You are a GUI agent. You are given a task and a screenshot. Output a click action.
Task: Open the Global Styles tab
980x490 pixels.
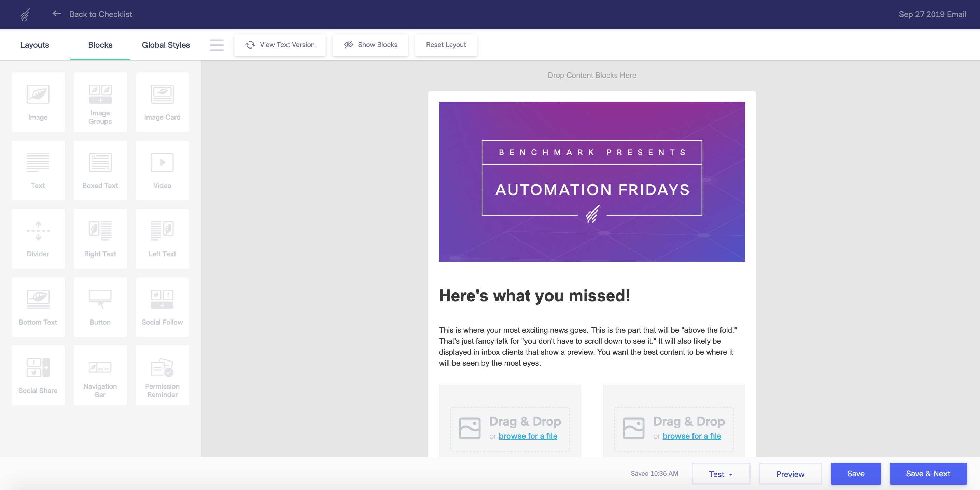(x=166, y=45)
